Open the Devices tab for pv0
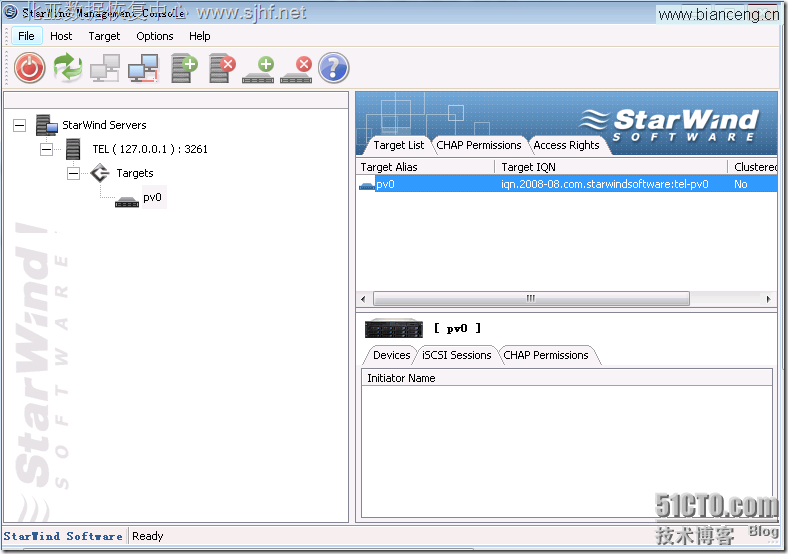The width and height of the screenshot is (788, 554). [391, 355]
